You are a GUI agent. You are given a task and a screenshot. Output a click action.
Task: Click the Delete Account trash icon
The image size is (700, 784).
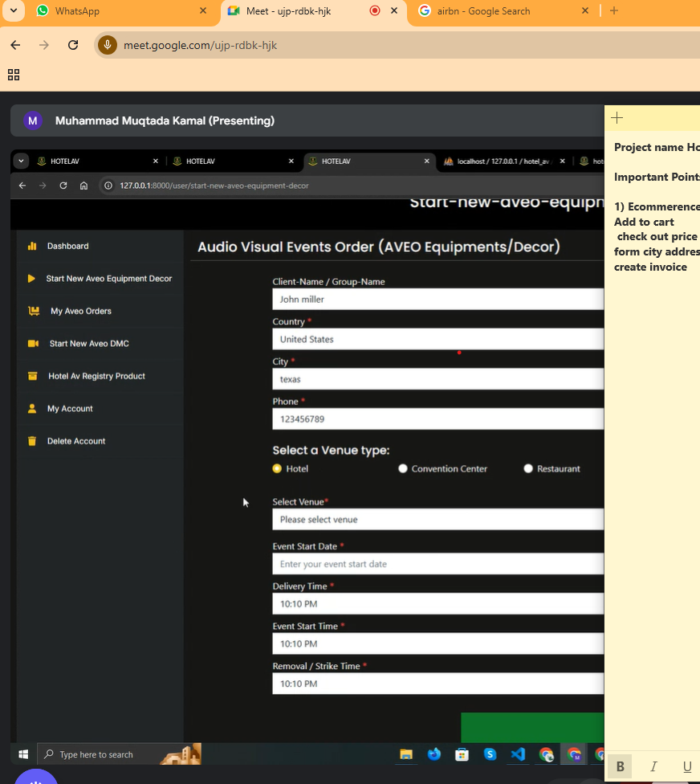pyautogui.click(x=32, y=441)
